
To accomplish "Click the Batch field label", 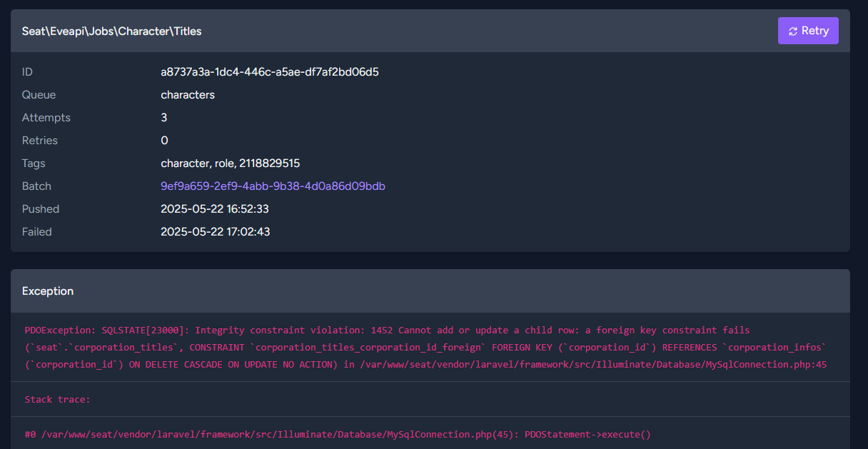I will [36, 186].
